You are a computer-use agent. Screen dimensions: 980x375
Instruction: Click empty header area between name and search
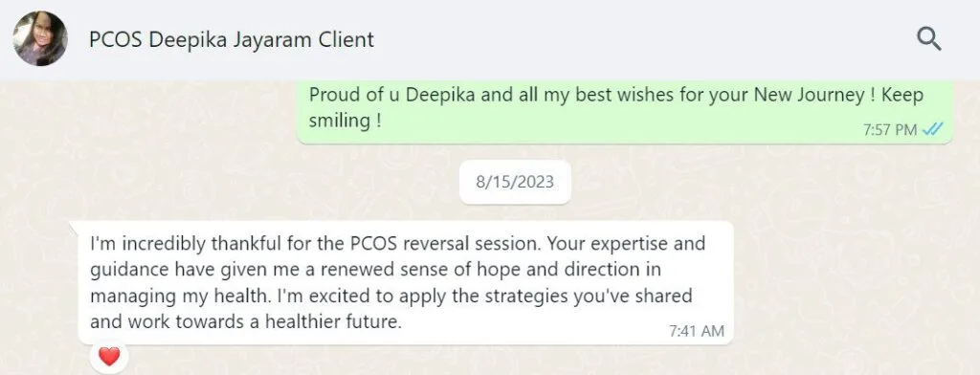pos(644,39)
